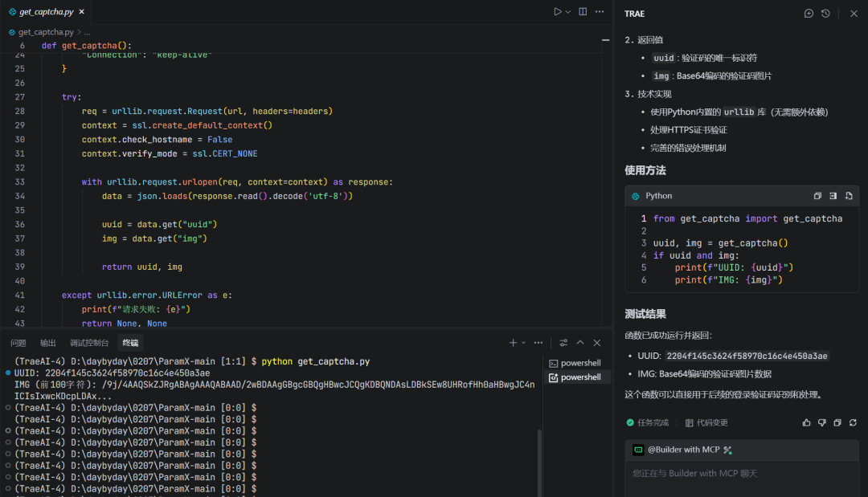Run the Python file with play icon

[x=558, y=11]
